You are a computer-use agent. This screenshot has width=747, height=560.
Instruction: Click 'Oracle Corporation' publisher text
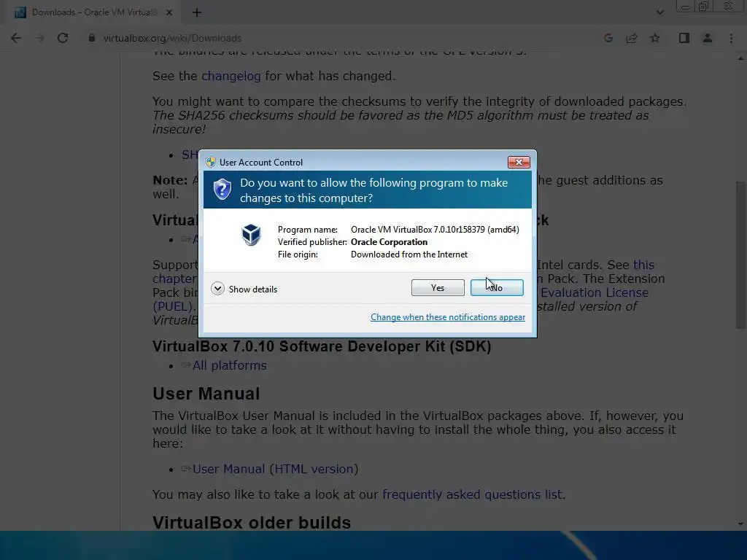(390, 242)
